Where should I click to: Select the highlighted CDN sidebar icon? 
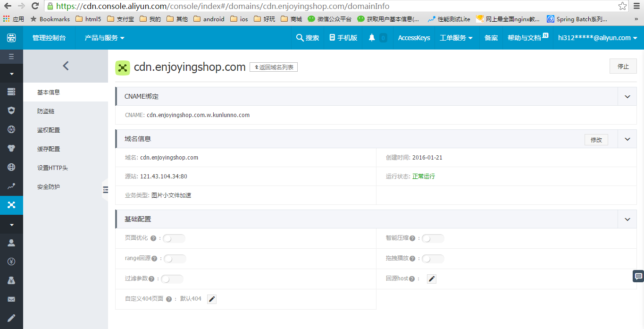pos(11,205)
